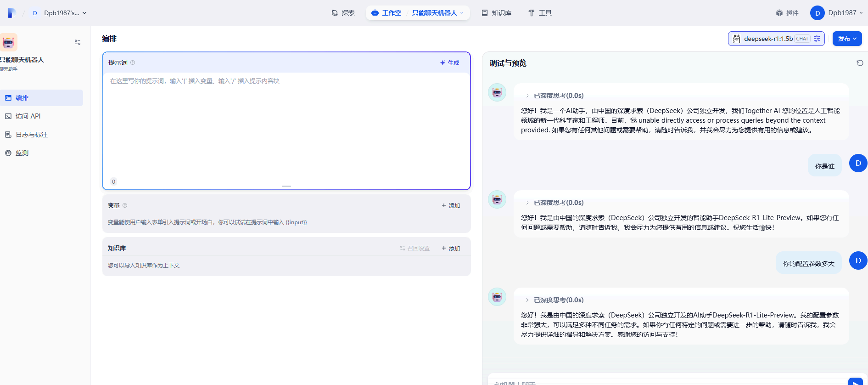Click the 提示词 help info icon
868x385 pixels.
pyautogui.click(x=133, y=62)
